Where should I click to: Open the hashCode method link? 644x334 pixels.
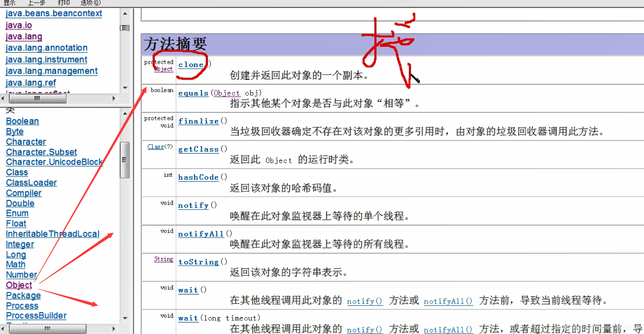(198, 177)
